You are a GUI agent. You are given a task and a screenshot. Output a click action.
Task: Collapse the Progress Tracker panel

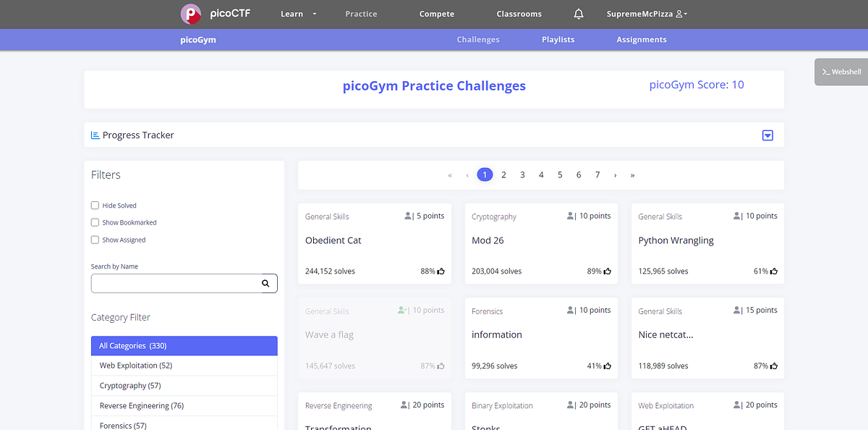[x=767, y=135]
